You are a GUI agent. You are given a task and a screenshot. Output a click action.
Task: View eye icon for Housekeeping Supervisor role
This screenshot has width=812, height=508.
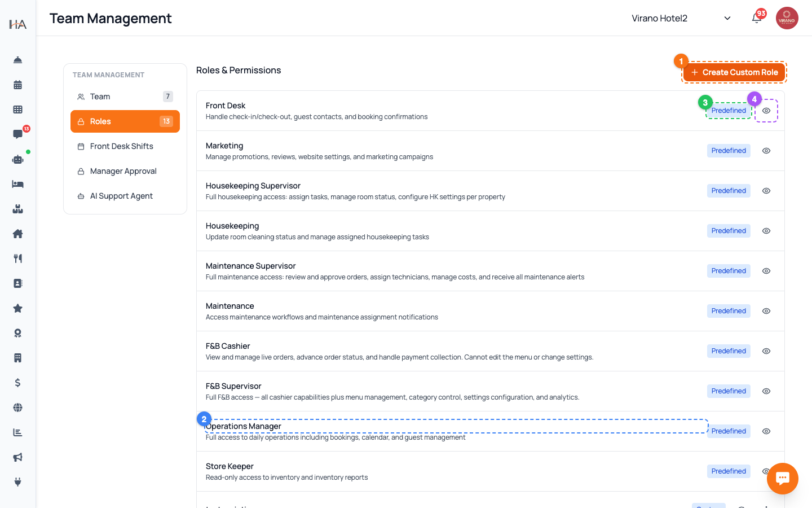point(766,191)
